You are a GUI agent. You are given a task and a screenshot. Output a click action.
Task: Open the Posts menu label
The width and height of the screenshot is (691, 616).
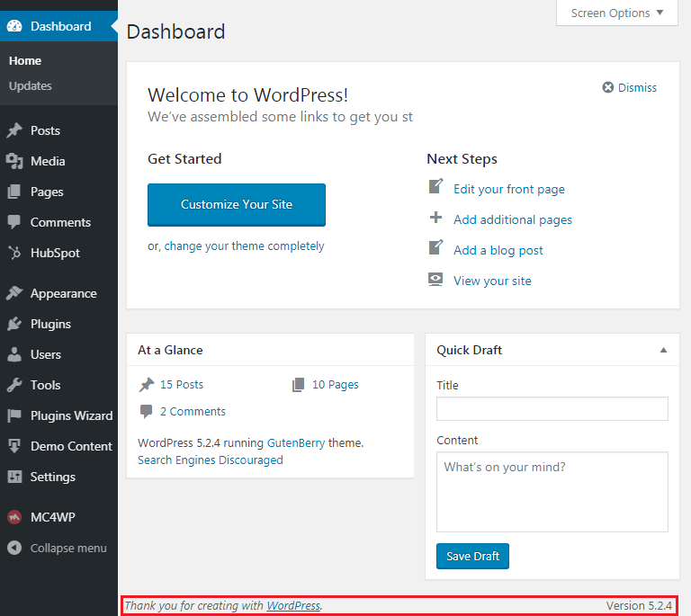click(45, 130)
